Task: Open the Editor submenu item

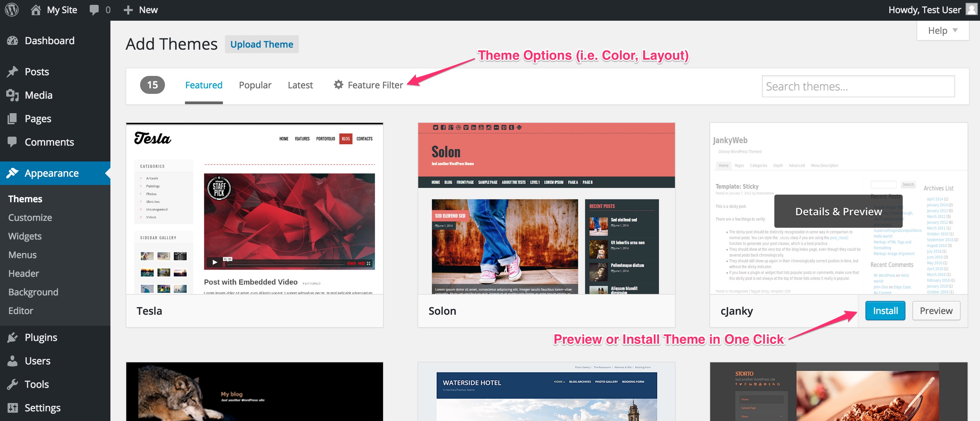Action: (x=21, y=311)
